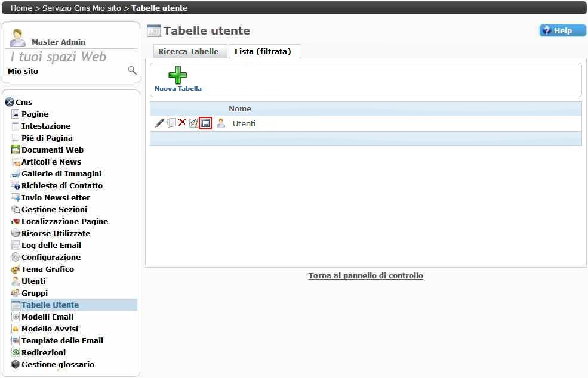Open Servizio Cms Mio sito in the breadcrumb

pos(81,8)
